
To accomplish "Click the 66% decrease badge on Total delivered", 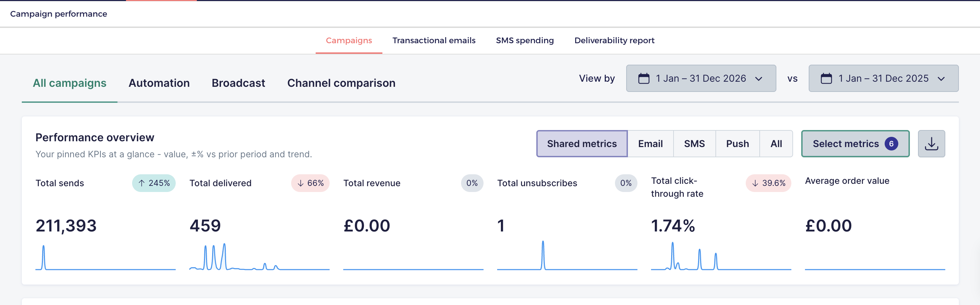I will coord(310,183).
